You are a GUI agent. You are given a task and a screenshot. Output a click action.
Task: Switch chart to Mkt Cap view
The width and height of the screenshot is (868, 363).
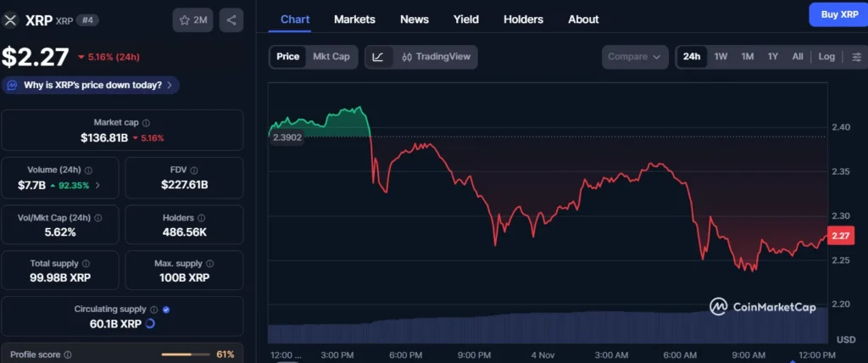tap(331, 57)
